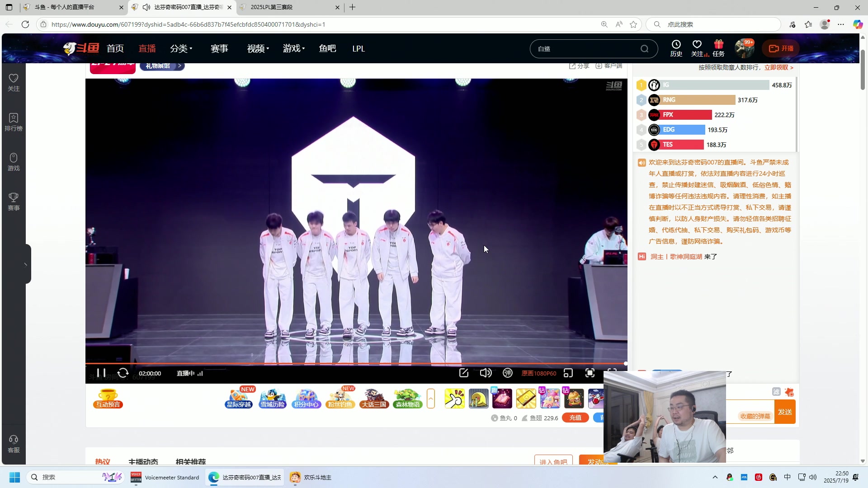Open 鱼吧 in top navigation

click(x=327, y=48)
